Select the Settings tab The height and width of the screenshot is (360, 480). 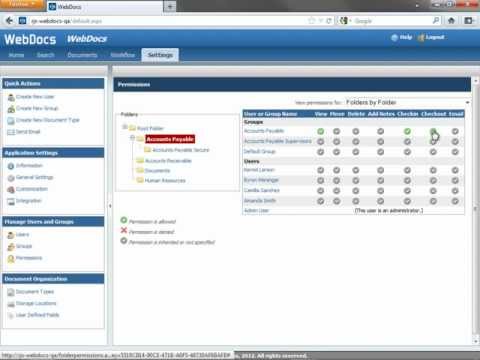tap(160, 55)
